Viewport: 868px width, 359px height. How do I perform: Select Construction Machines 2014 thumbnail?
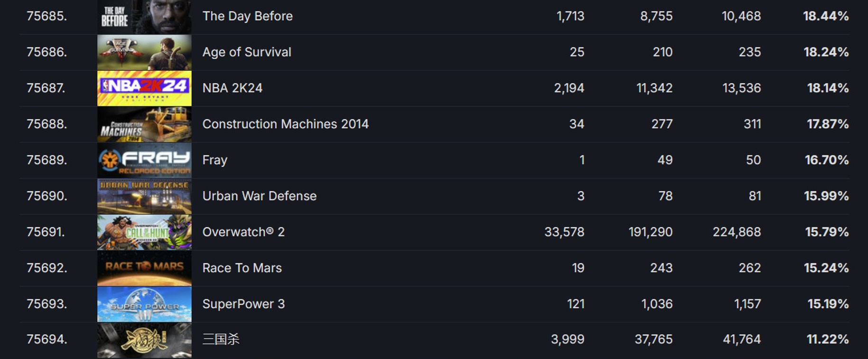coord(144,124)
